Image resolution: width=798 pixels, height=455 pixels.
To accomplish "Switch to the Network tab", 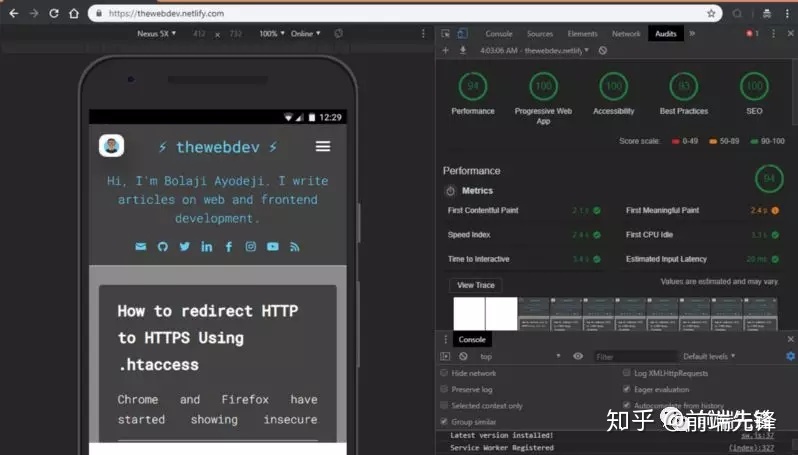I will coord(626,34).
